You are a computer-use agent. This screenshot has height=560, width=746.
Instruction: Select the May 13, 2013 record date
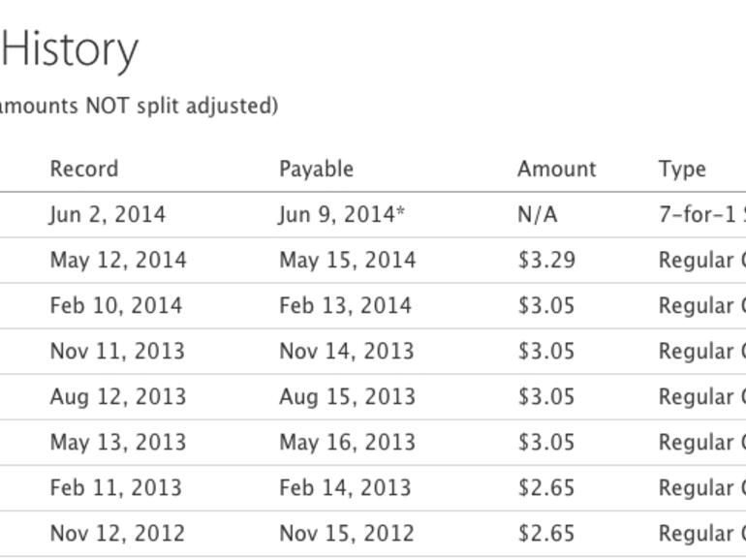117,442
